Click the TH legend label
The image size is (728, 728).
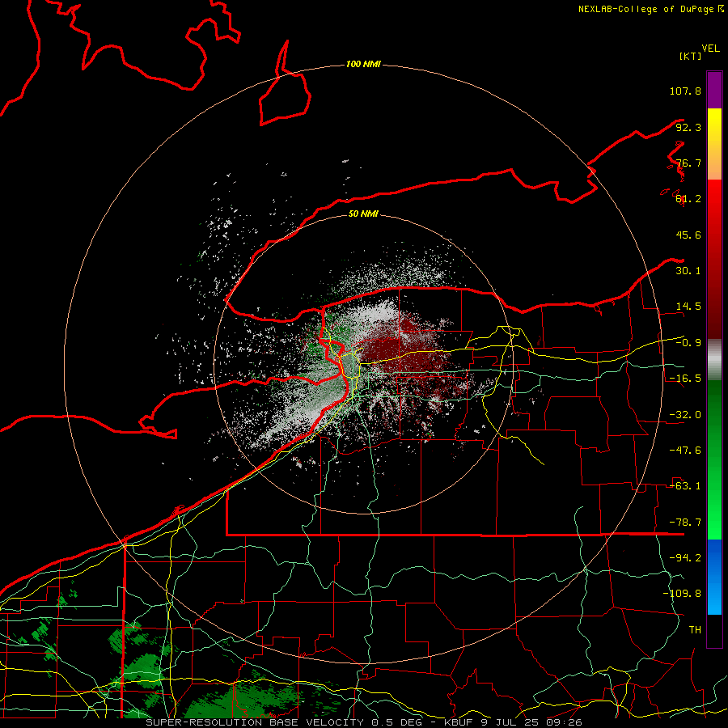pos(695,630)
